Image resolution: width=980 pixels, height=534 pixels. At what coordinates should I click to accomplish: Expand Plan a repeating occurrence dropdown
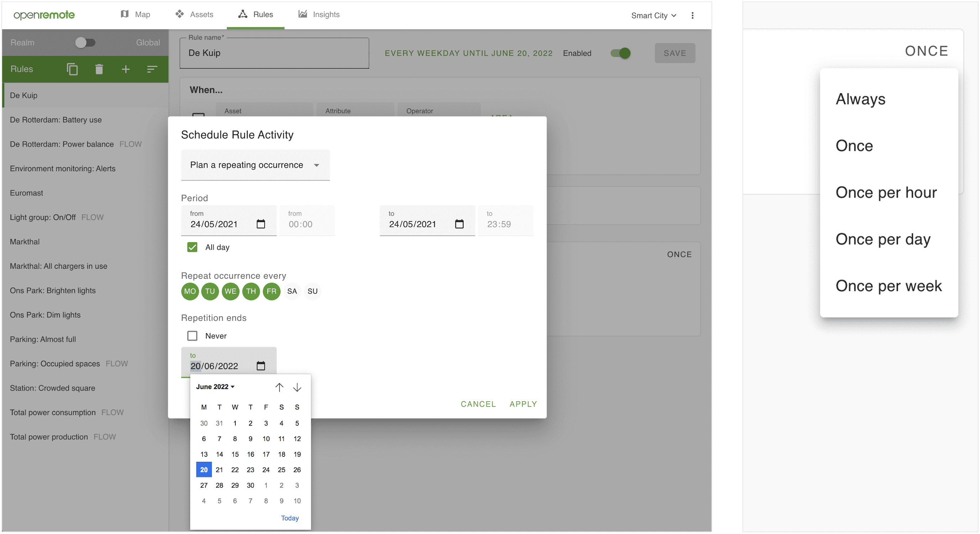point(255,165)
